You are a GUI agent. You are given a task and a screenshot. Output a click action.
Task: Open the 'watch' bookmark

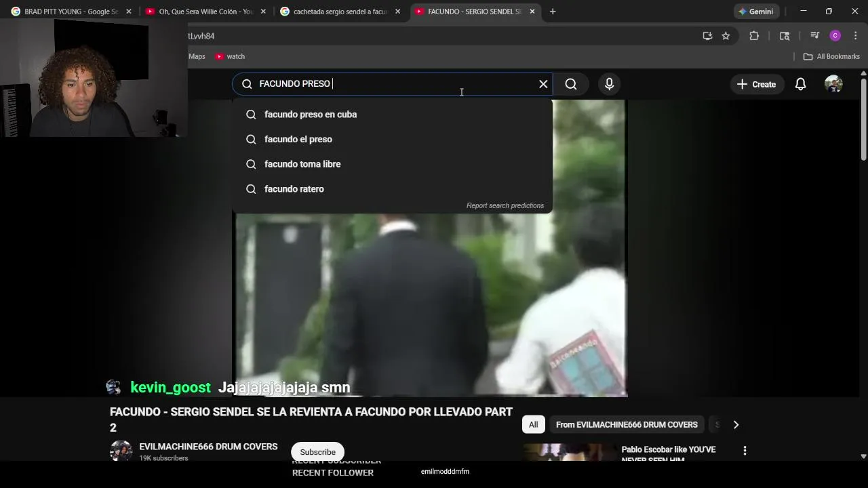(x=230, y=56)
